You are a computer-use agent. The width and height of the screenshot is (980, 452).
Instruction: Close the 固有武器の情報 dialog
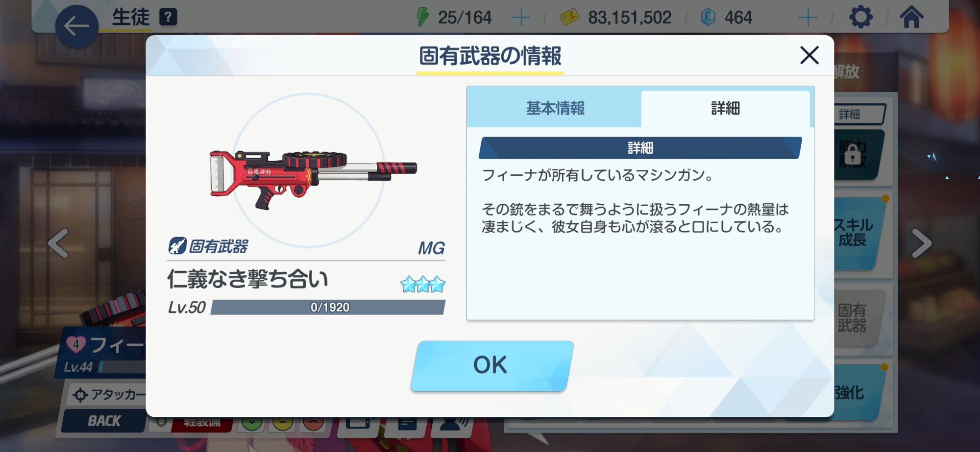click(x=809, y=55)
